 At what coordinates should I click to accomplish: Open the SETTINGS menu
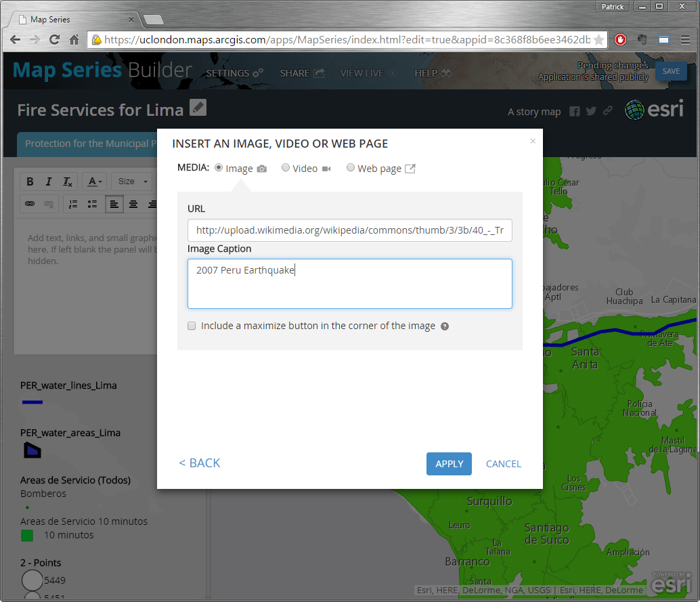pyautogui.click(x=234, y=73)
